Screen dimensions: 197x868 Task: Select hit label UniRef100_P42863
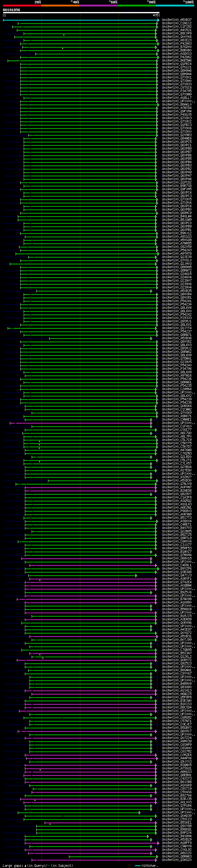[x=177, y=43]
